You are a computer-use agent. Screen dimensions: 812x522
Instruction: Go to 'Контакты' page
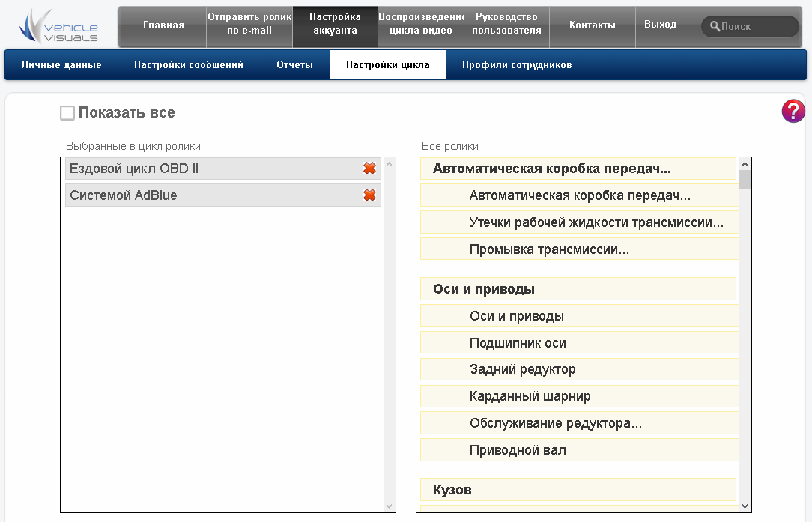point(593,25)
